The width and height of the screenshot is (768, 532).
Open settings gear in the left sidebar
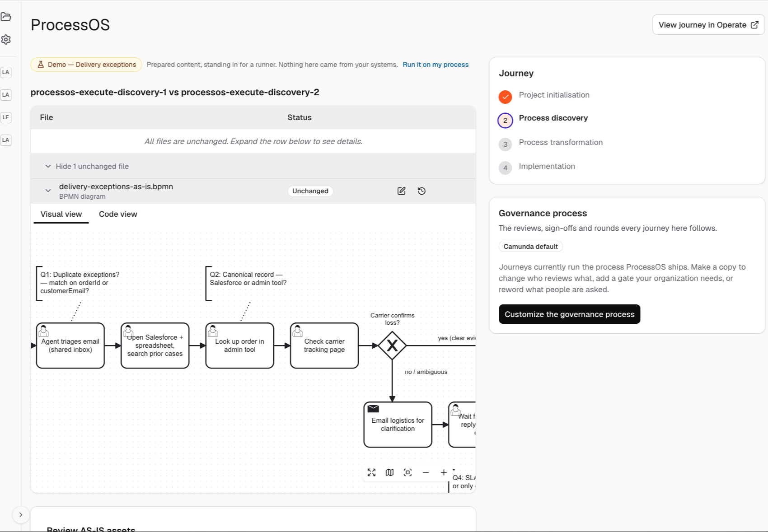[x=6, y=39]
